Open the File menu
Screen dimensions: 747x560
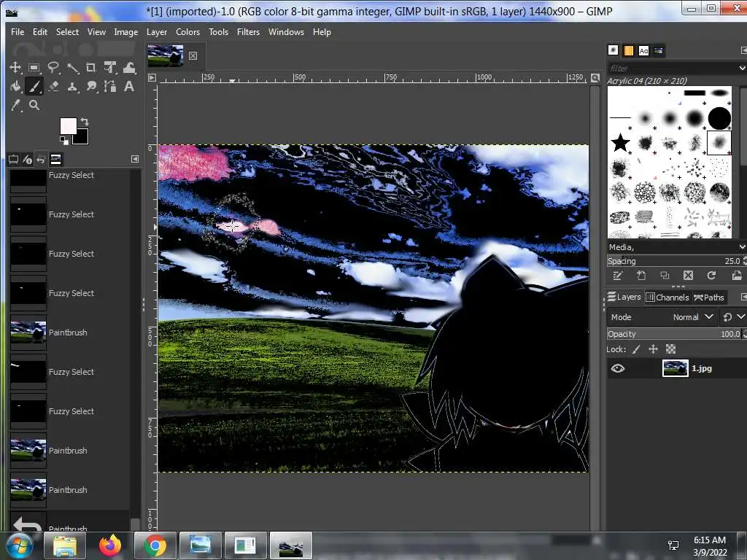[18, 32]
